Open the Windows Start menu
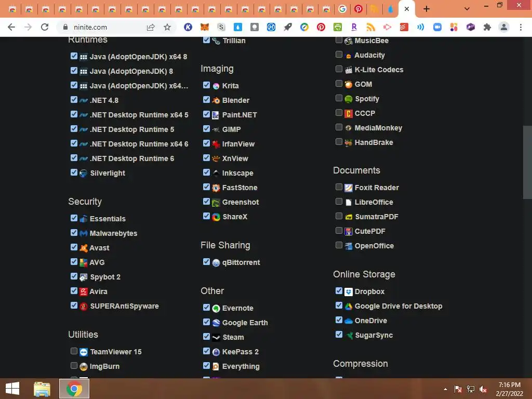532x399 pixels. click(x=12, y=389)
